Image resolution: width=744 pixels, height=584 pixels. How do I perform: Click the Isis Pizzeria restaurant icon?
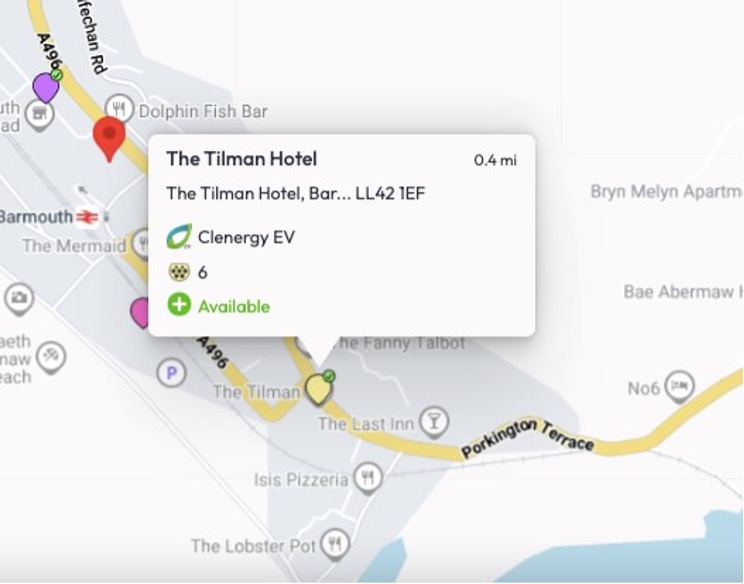pos(367,479)
